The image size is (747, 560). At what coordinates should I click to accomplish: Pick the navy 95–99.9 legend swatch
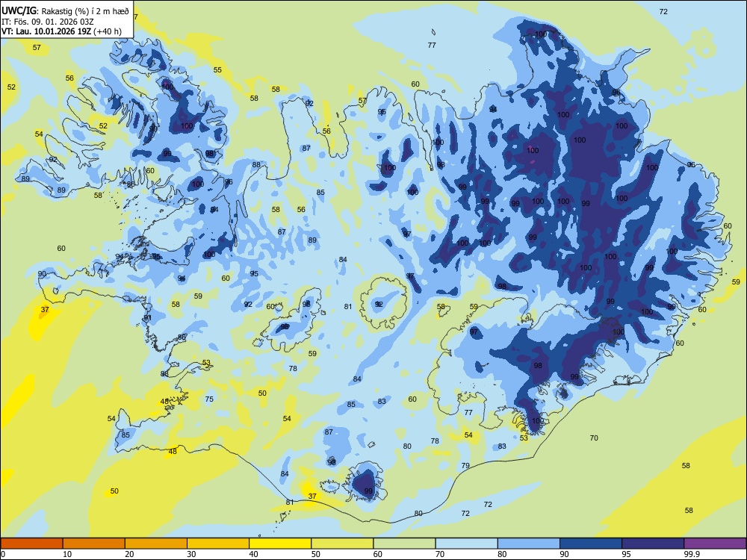pos(653,544)
